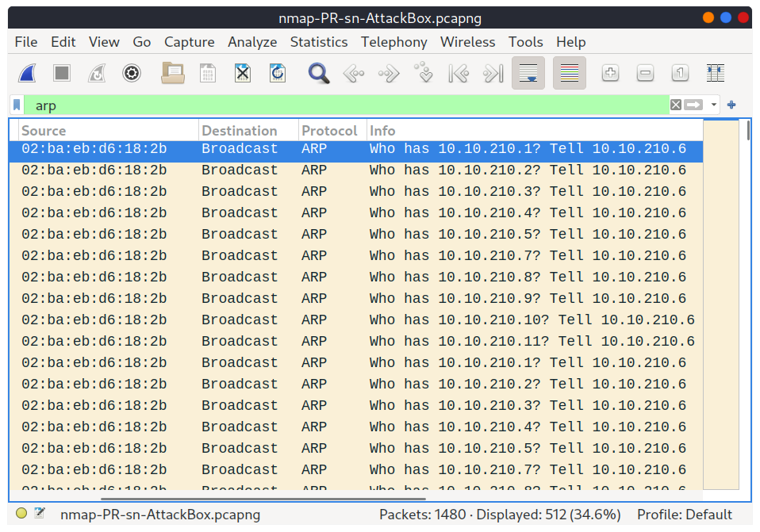760x532 pixels.
Task: Open Find Packet with the magnifier icon
Action: (x=319, y=74)
